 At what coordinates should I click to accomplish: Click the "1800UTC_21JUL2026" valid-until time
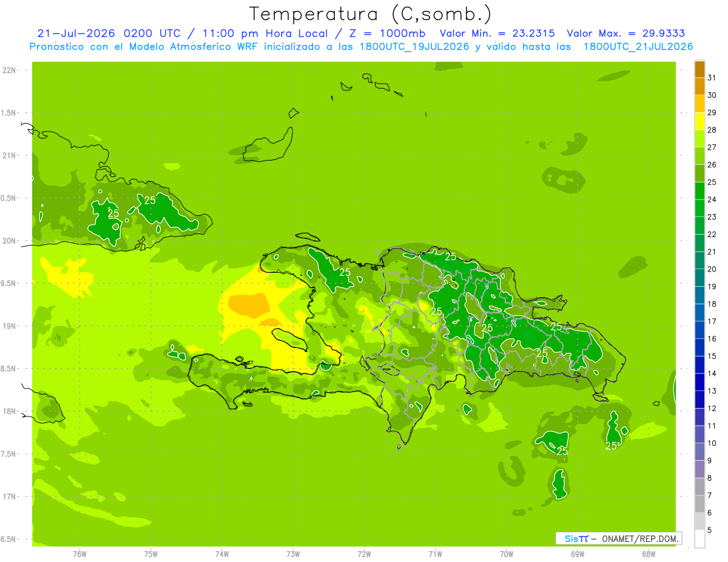[x=638, y=47]
